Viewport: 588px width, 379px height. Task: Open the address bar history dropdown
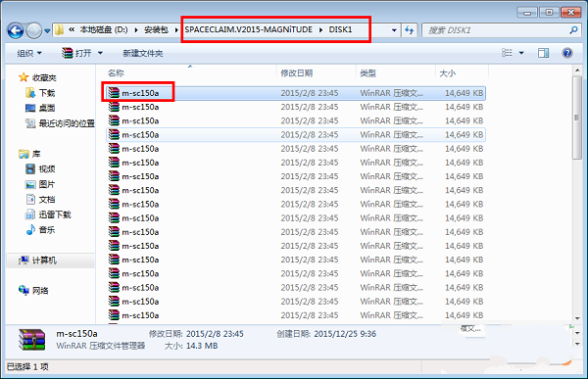pyautogui.click(x=394, y=30)
